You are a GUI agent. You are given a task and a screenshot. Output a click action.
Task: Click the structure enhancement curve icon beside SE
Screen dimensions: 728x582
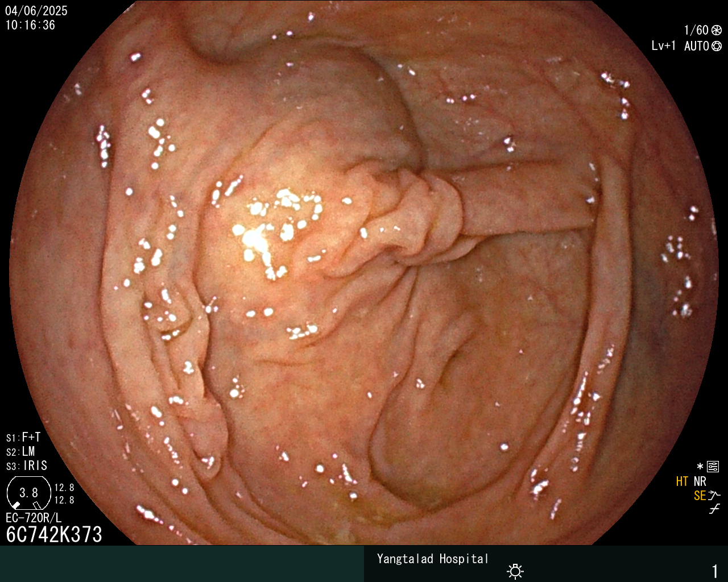point(714,496)
